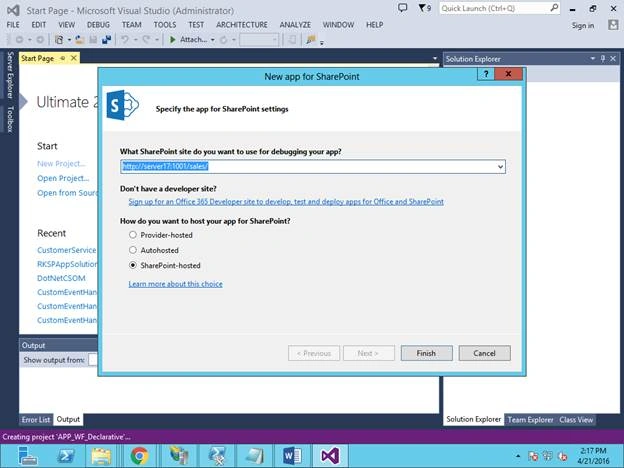Open the Notepad taskbar icon
The width and height of the screenshot is (624, 468).
click(255, 456)
